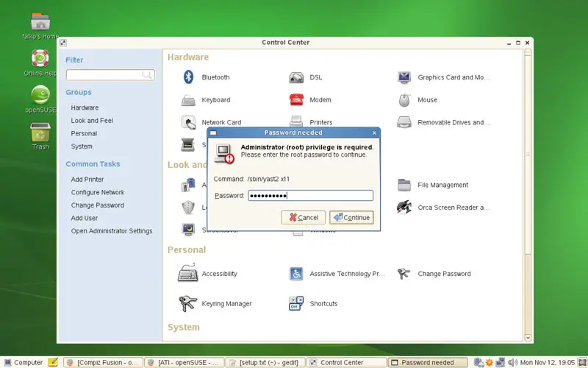Open the Online Help desktop icon

point(40,58)
